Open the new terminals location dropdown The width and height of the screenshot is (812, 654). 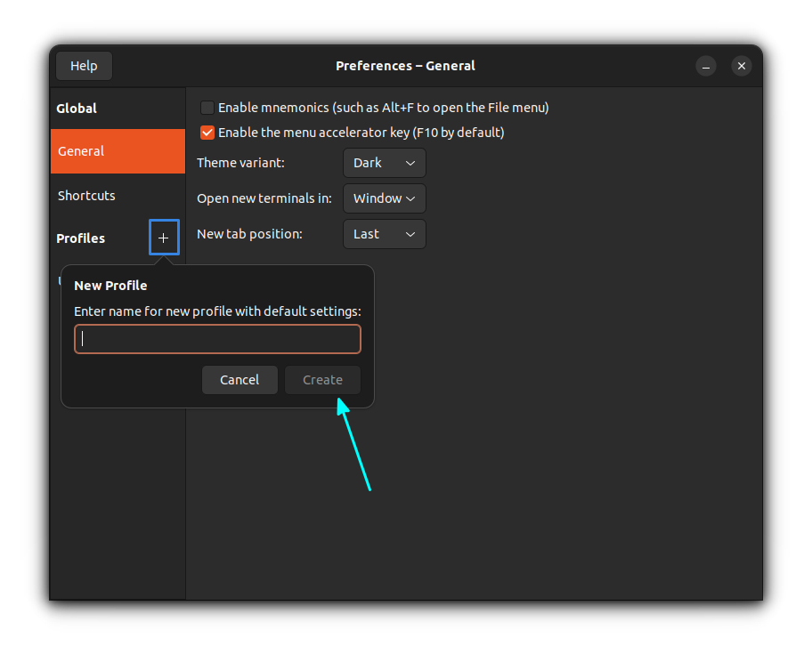coord(384,198)
